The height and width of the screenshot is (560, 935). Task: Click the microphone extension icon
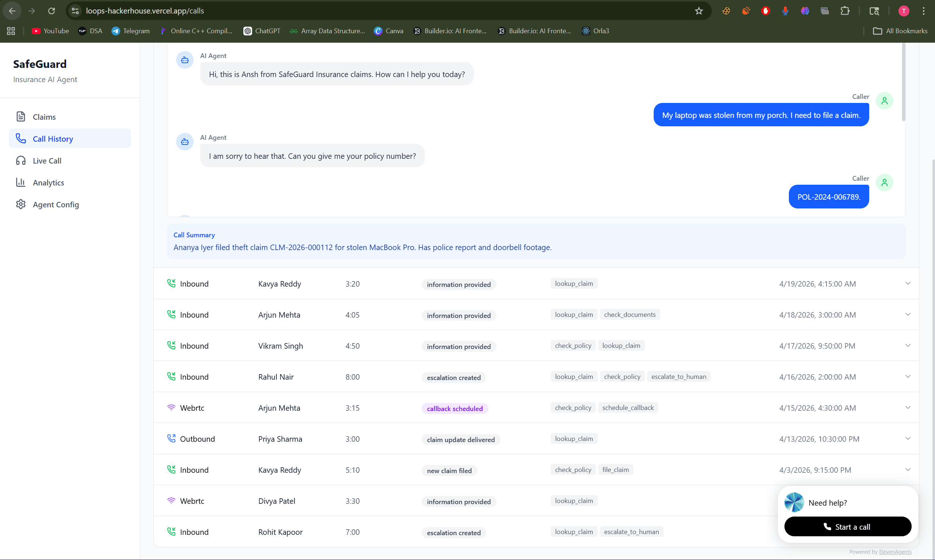[x=785, y=11]
